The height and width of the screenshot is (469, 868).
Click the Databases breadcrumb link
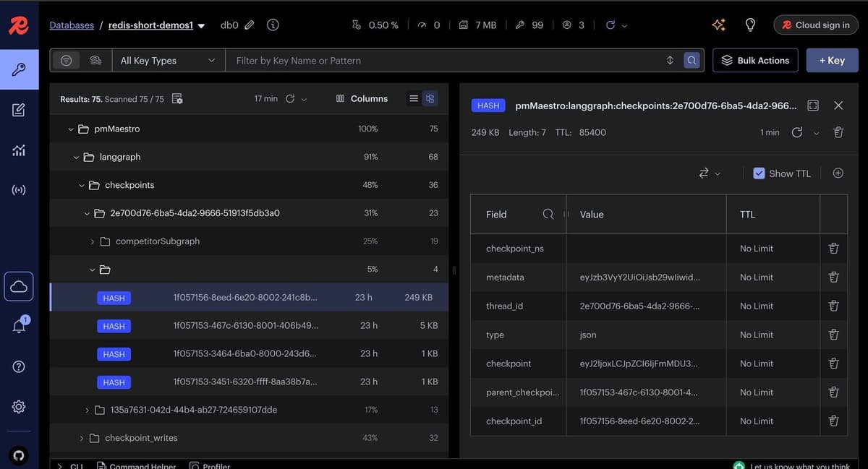pos(72,25)
